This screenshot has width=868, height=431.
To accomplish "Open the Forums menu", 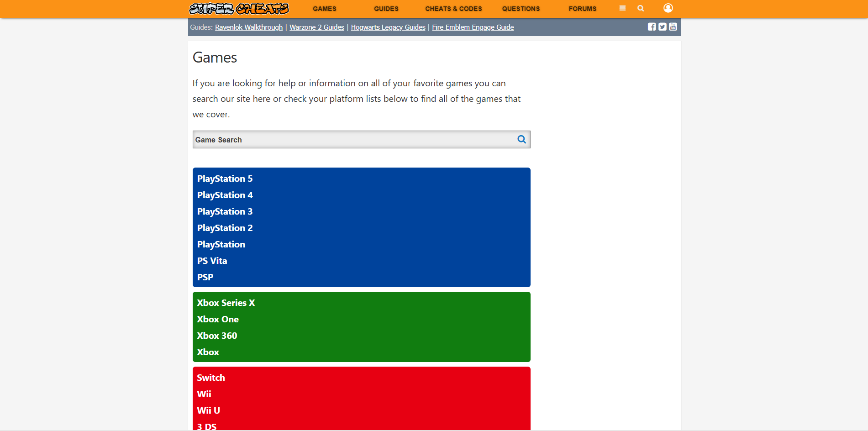I will 583,9.
